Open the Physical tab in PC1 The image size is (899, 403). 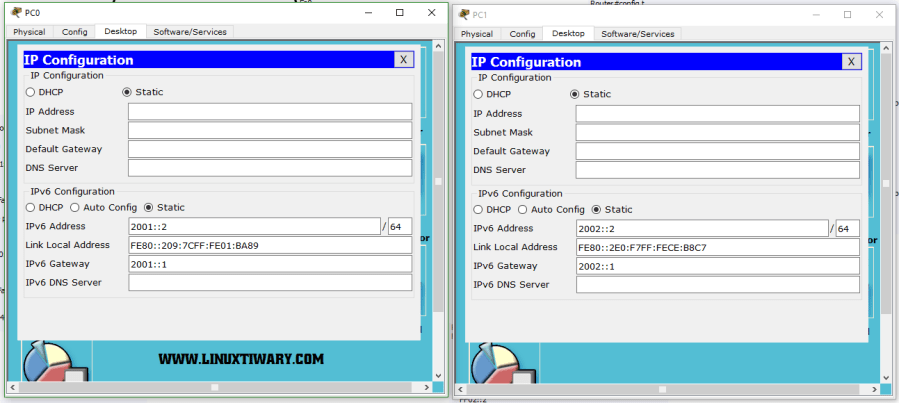(x=477, y=34)
